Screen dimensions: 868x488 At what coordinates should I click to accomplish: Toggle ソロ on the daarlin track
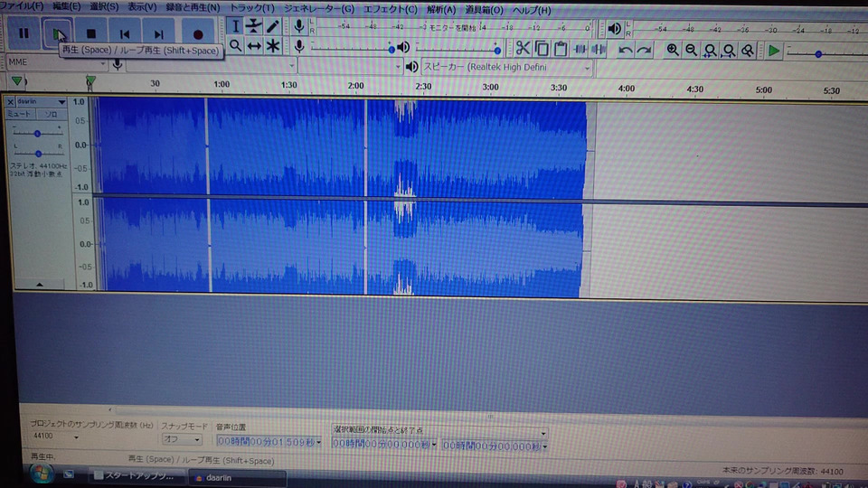pyautogui.click(x=51, y=115)
